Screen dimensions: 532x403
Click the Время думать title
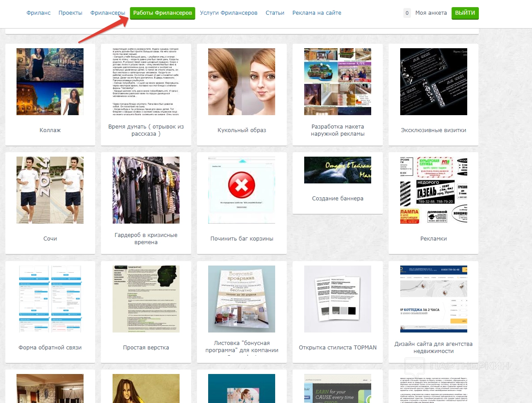[x=146, y=130]
